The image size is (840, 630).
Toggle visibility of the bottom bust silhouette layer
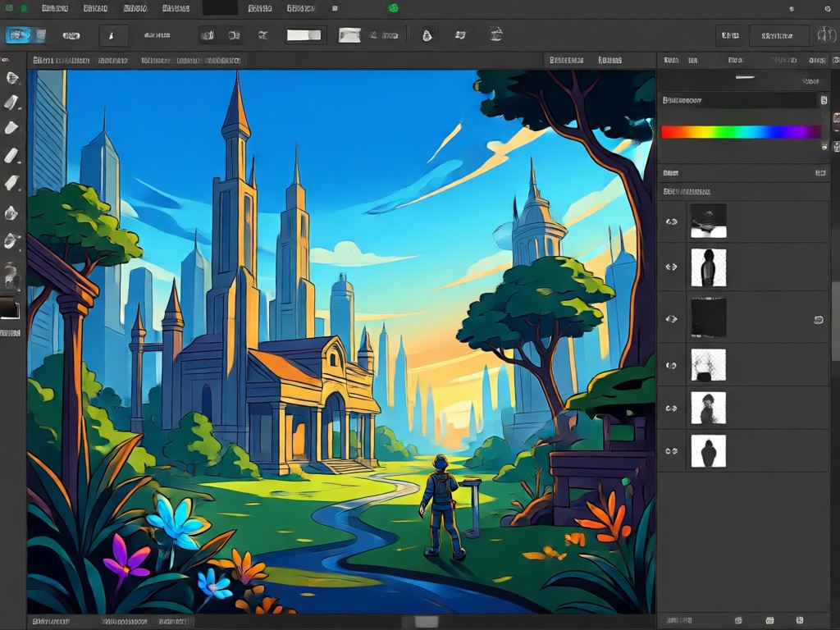[671, 451]
